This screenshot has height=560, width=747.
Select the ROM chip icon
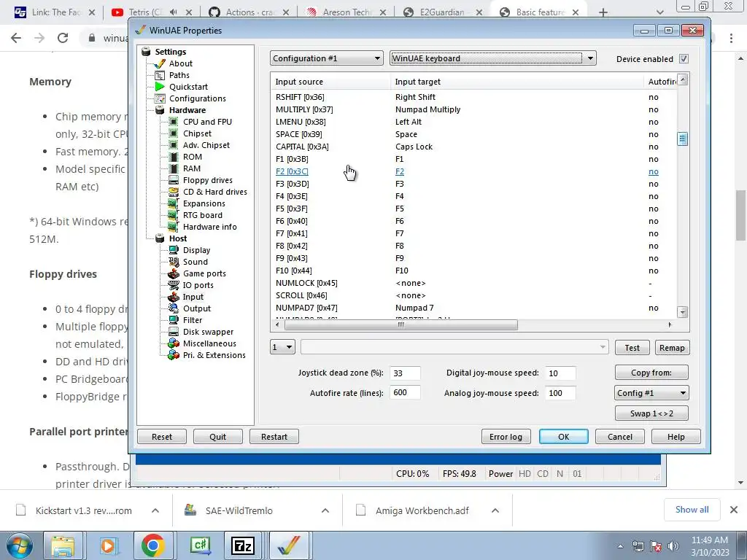tap(174, 157)
